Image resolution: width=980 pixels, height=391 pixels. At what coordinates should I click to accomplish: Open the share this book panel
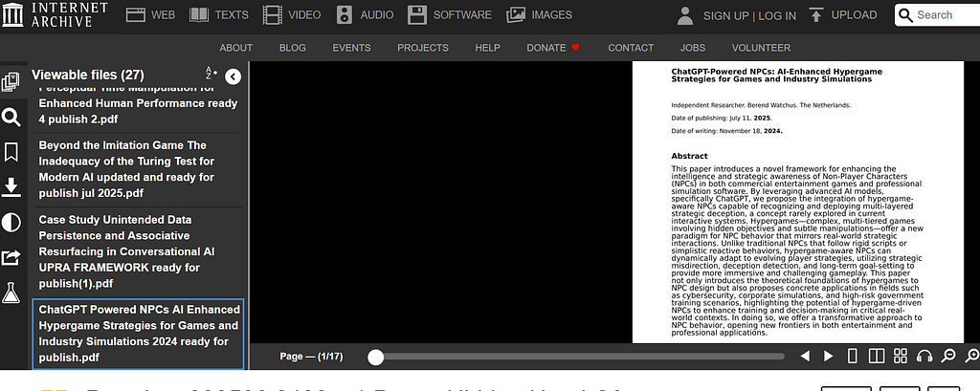pos(11,257)
